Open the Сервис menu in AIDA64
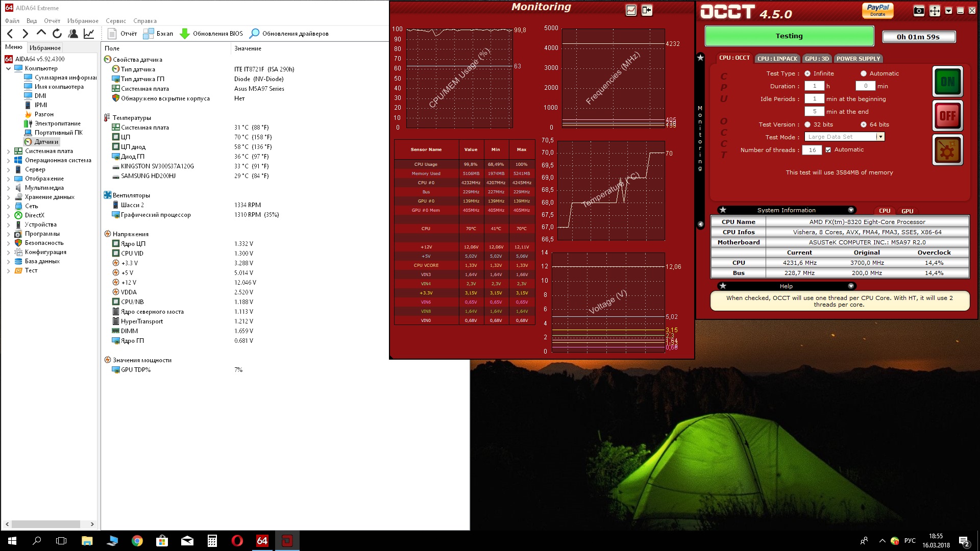 (x=116, y=21)
